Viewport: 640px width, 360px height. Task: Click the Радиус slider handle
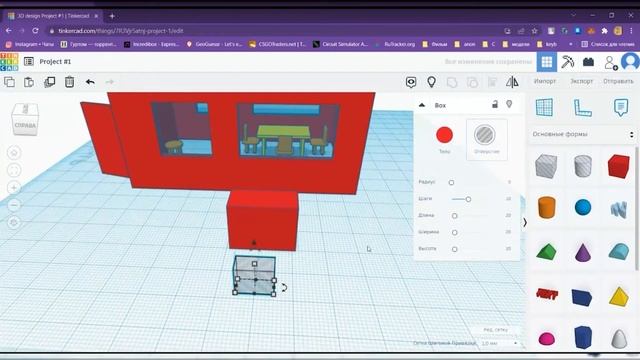click(451, 182)
